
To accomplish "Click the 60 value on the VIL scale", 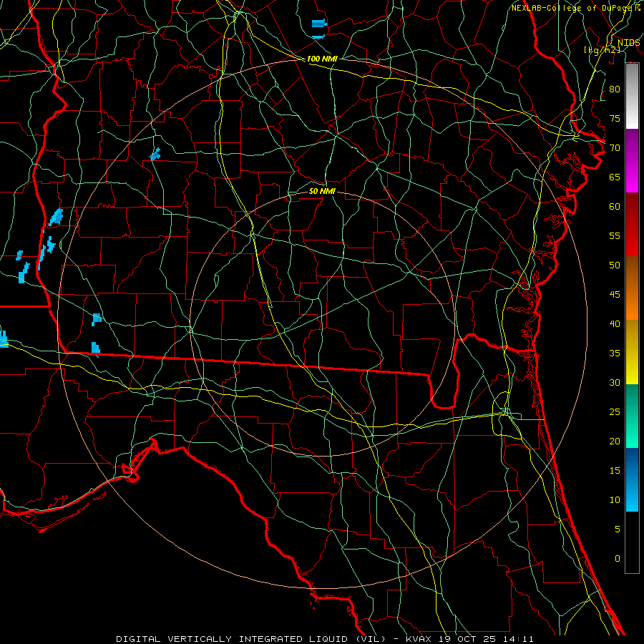I will 615,207.
